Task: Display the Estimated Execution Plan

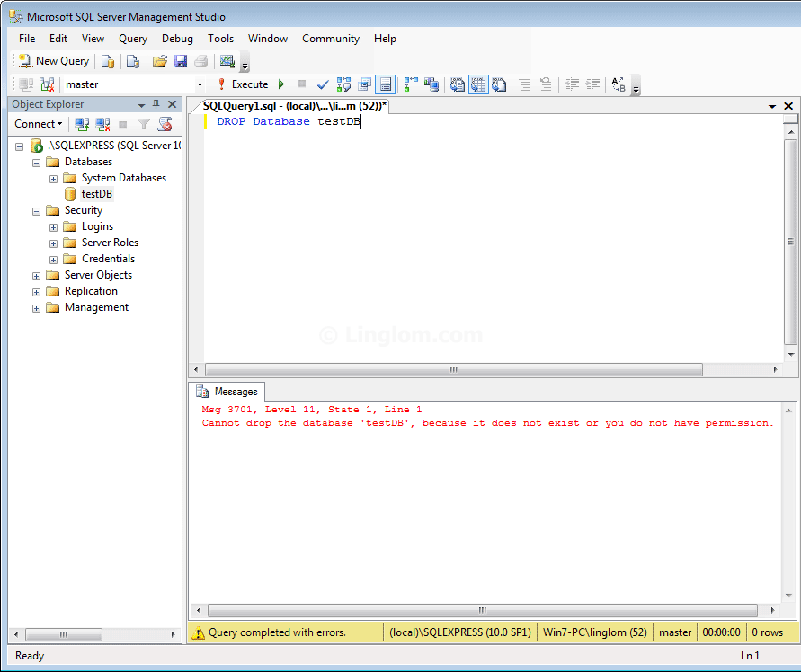Action: 343,84
